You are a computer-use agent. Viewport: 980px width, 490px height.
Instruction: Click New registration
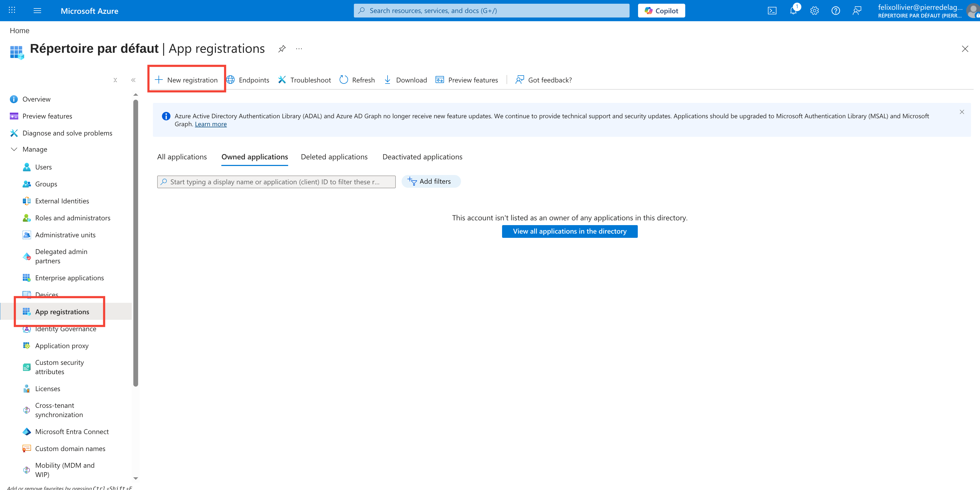pyautogui.click(x=186, y=80)
